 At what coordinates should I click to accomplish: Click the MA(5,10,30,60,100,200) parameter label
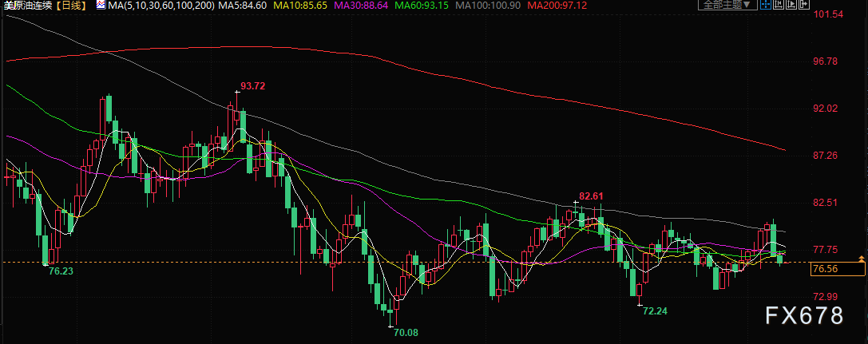(x=161, y=5)
